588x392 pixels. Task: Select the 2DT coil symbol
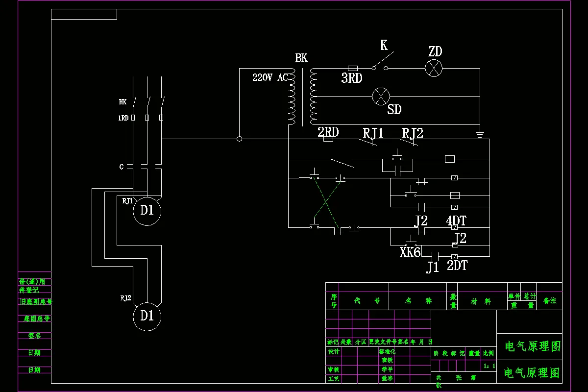point(455,257)
